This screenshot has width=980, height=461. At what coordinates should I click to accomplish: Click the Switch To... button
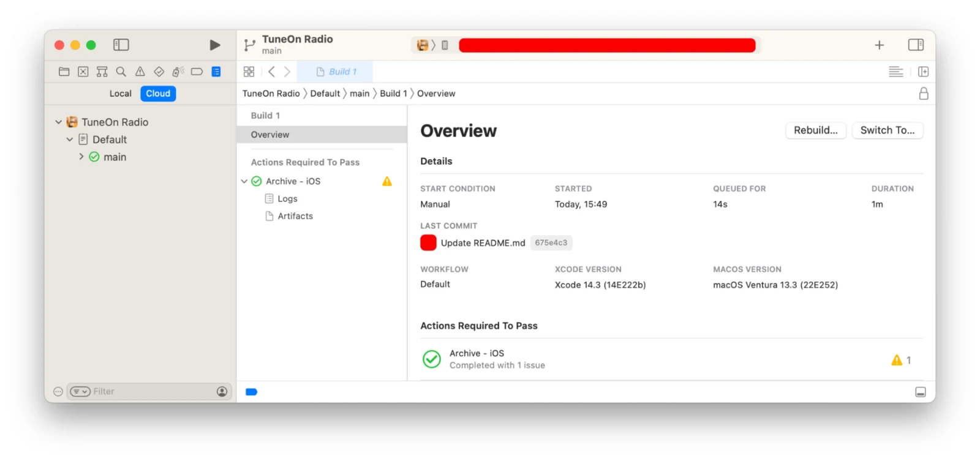pos(888,130)
